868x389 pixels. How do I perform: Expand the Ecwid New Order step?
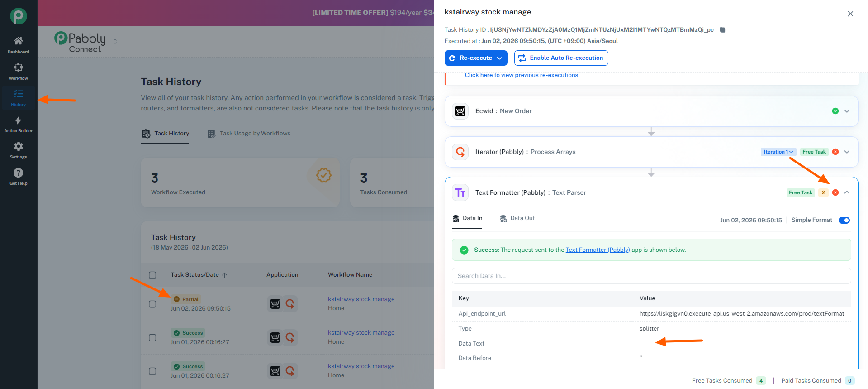pos(847,111)
